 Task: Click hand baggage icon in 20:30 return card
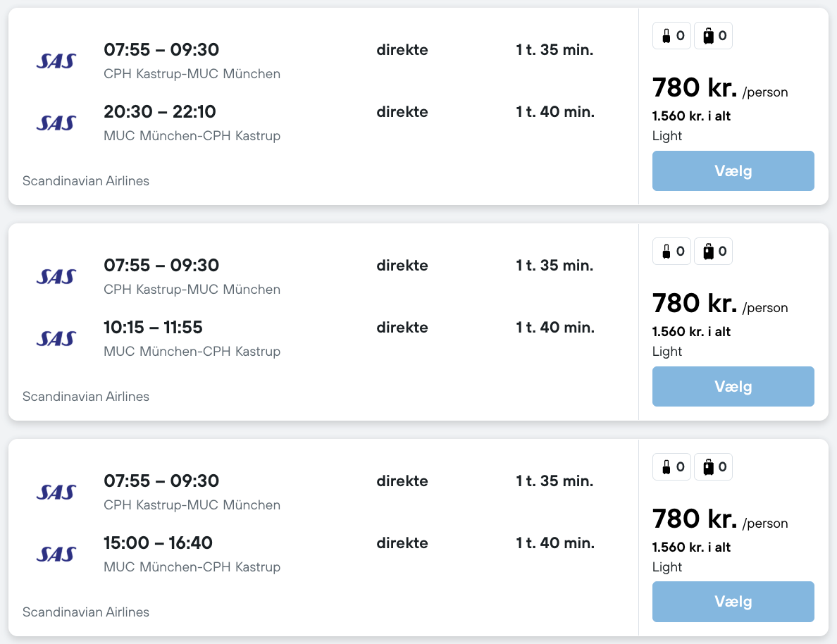666,36
